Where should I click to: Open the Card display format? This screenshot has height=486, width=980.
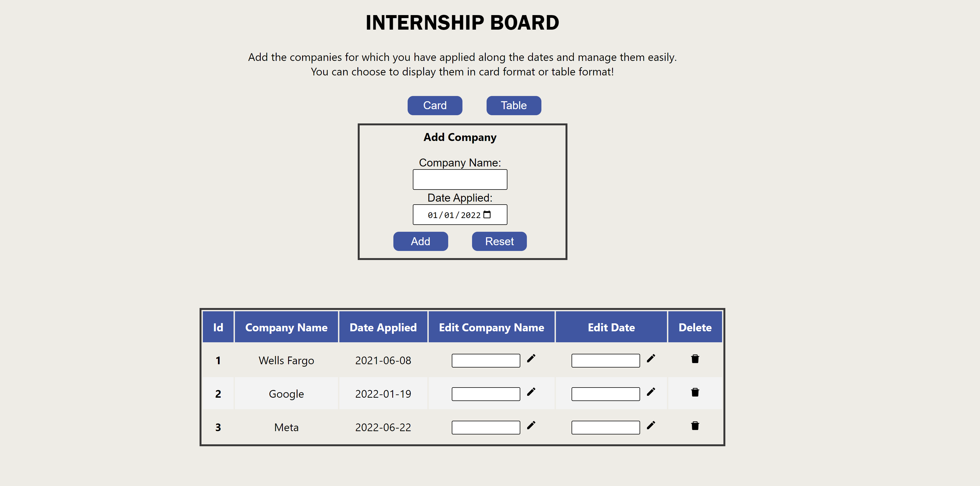pos(435,105)
